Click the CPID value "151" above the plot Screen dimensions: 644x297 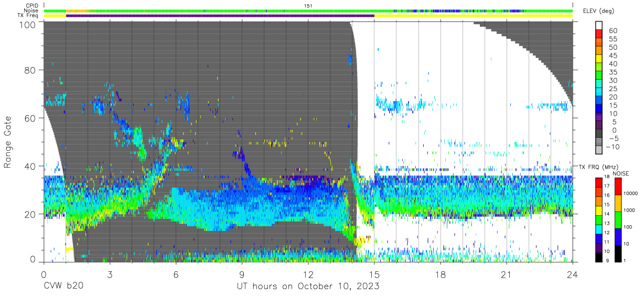tap(308, 6)
